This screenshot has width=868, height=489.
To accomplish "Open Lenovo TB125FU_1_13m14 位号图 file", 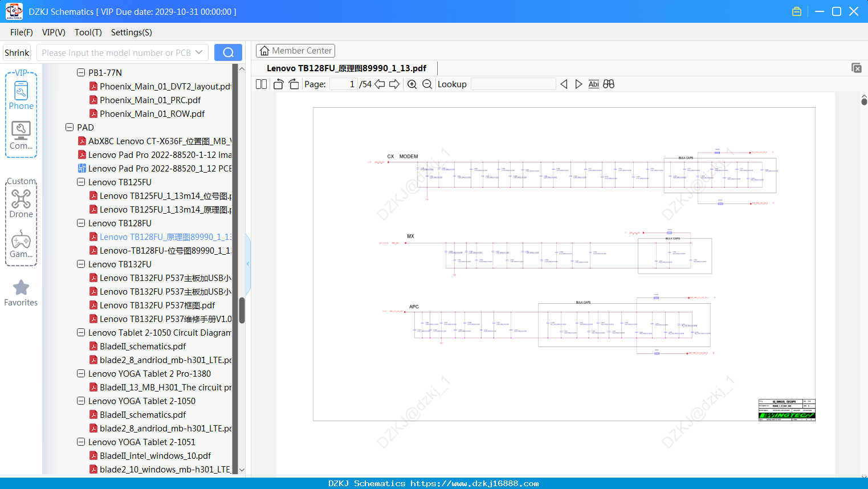I will (160, 196).
